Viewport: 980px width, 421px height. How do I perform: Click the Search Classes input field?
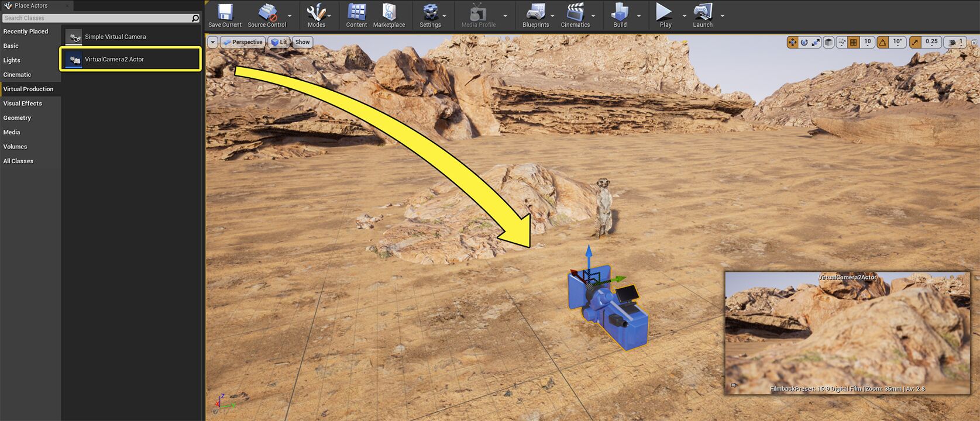click(97, 18)
